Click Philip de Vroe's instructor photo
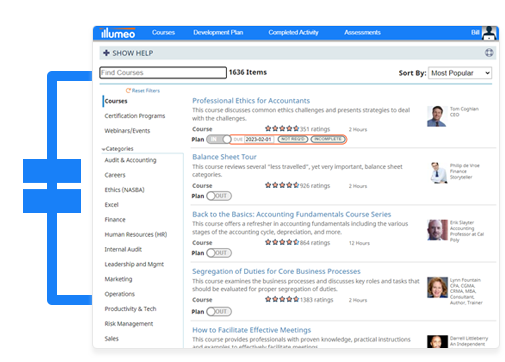505x362 pixels. (438, 173)
